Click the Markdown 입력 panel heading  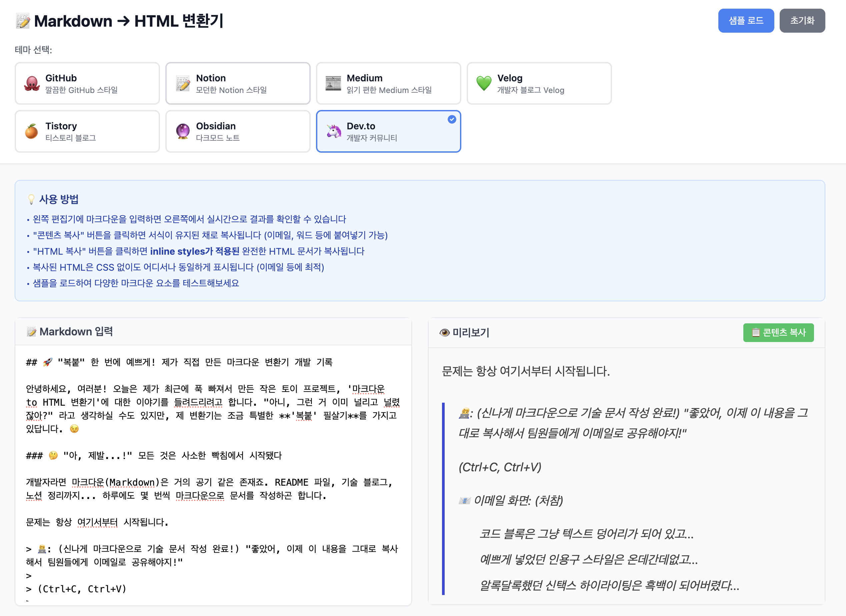click(76, 331)
